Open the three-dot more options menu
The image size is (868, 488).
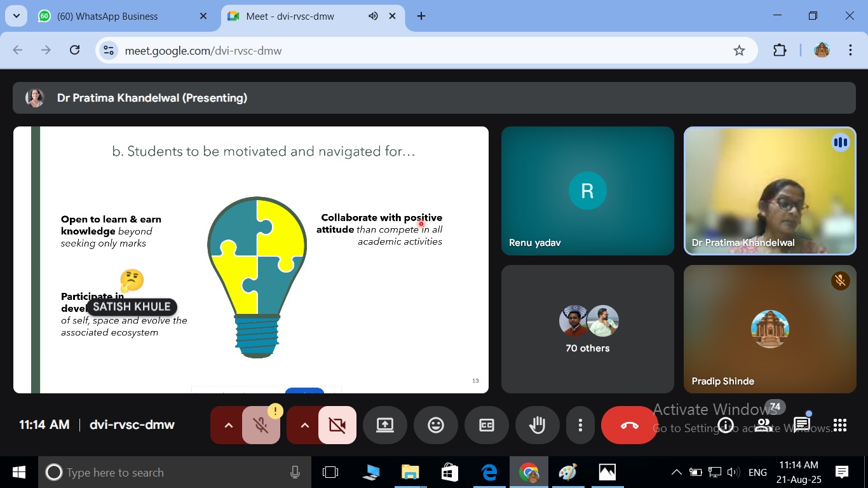point(580,425)
